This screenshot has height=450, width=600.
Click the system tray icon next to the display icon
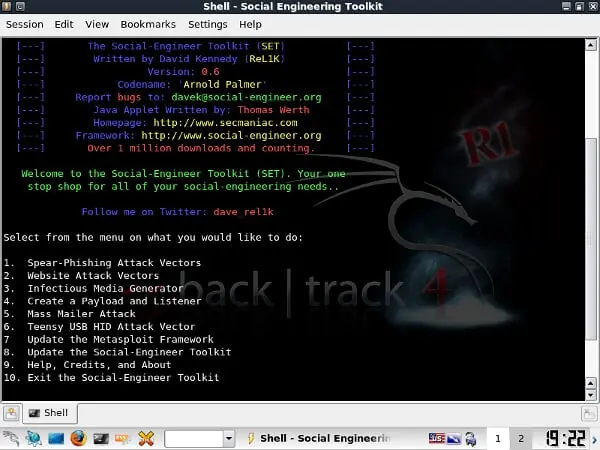coord(471,439)
